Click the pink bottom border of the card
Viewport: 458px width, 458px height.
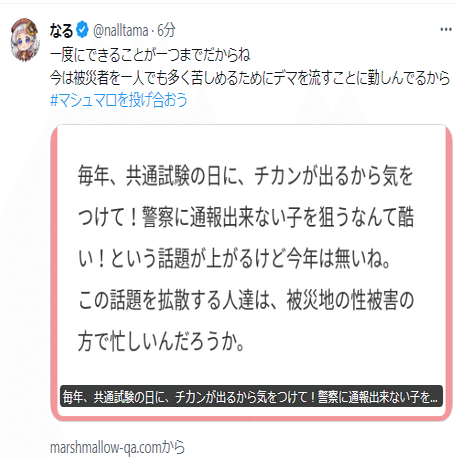(252, 417)
